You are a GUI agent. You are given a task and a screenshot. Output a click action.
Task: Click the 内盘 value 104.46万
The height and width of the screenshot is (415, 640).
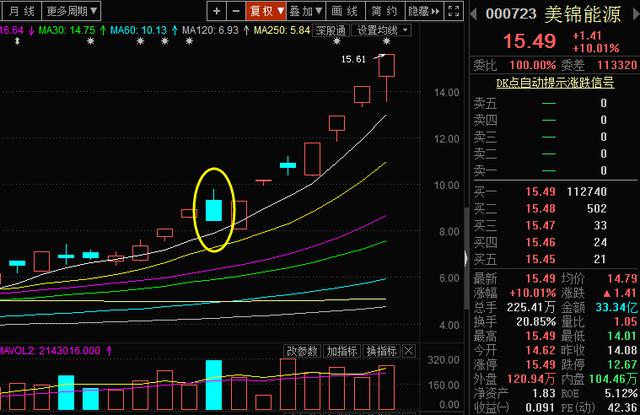[x=613, y=379]
